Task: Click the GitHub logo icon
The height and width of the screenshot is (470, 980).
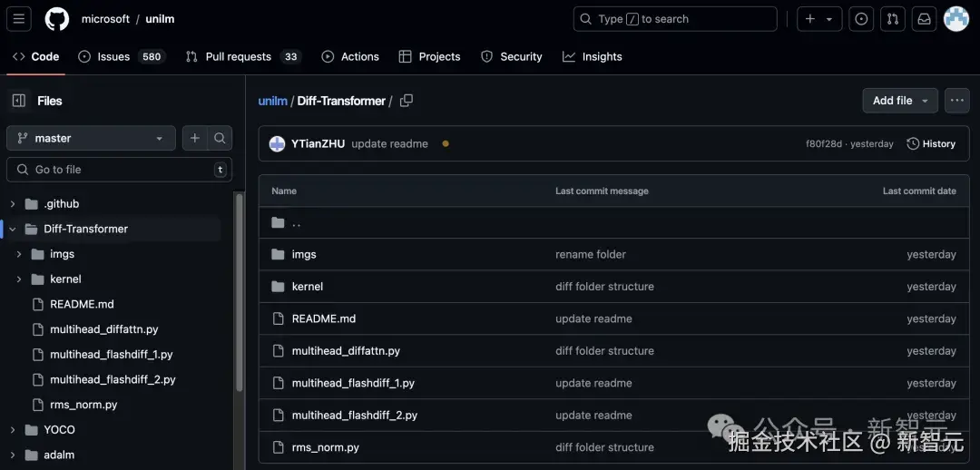Action: coord(56,19)
